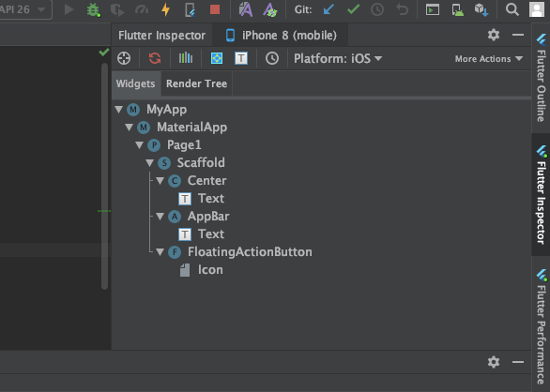Toggle Show Paint Baselines T icon

pyautogui.click(x=241, y=58)
